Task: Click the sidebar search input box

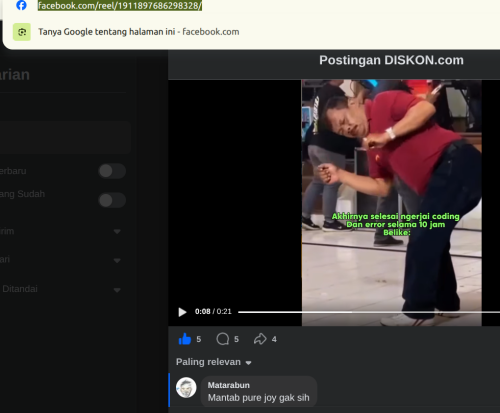Action: pyautogui.click(x=65, y=137)
